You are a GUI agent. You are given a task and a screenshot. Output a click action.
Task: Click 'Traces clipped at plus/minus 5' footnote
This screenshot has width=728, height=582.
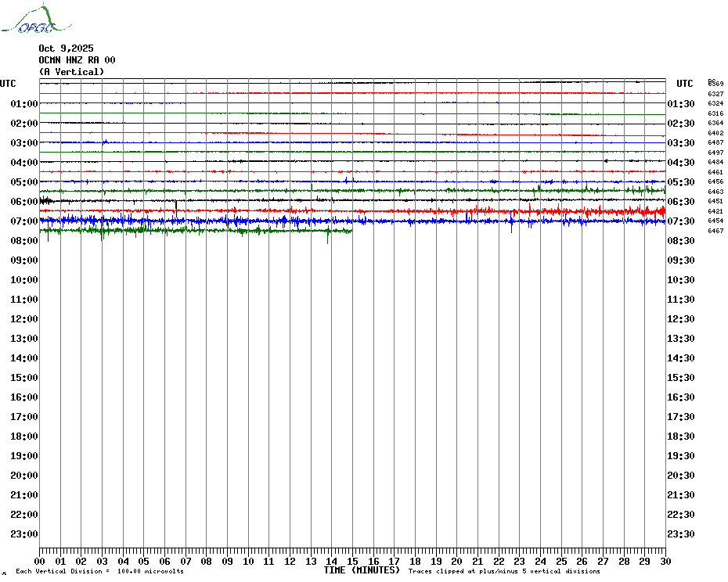pyautogui.click(x=504, y=571)
